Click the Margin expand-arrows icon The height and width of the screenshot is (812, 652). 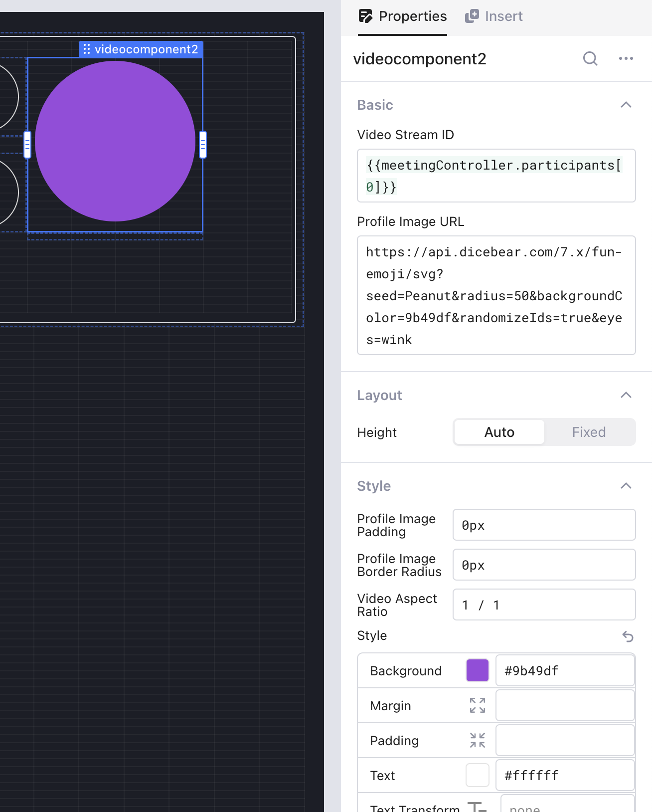[x=477, y=705]
